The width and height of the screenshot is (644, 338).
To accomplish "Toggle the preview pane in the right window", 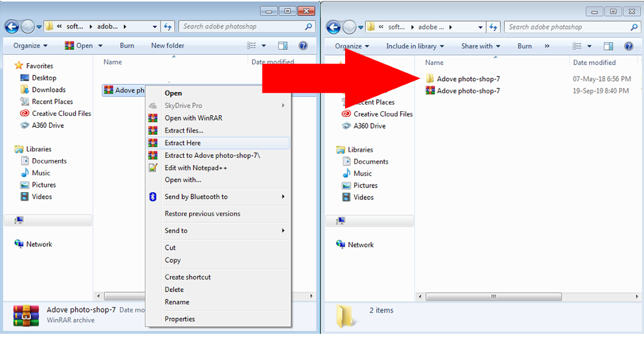I will (x=608, y=46).
